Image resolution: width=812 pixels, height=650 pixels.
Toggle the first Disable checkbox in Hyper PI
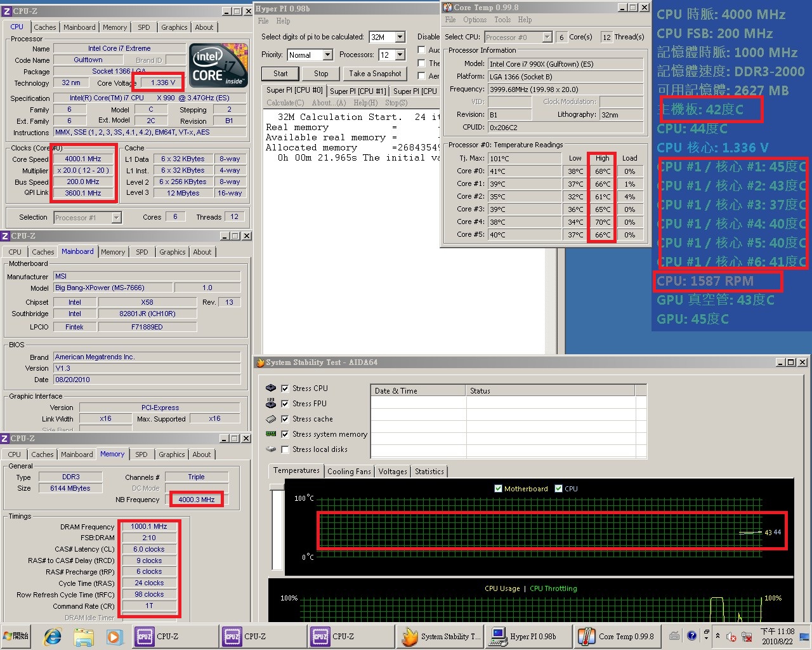pyautogui.click(x=421, y=50)
